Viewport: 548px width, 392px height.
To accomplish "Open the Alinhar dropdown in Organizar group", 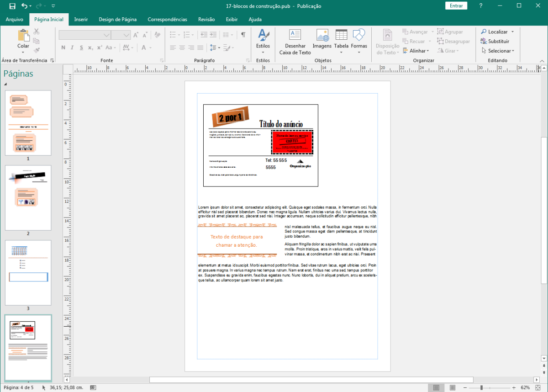I will (416, 51).
